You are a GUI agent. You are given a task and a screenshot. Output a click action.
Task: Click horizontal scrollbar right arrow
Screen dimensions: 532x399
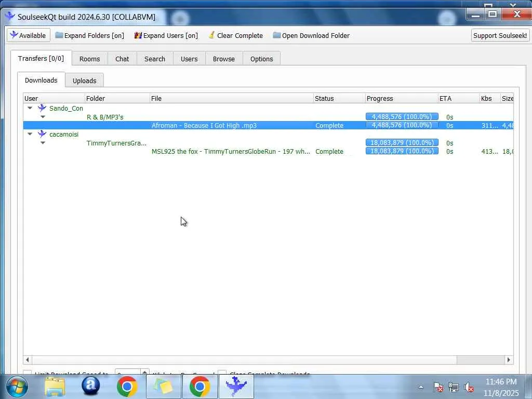pos(509,360)
